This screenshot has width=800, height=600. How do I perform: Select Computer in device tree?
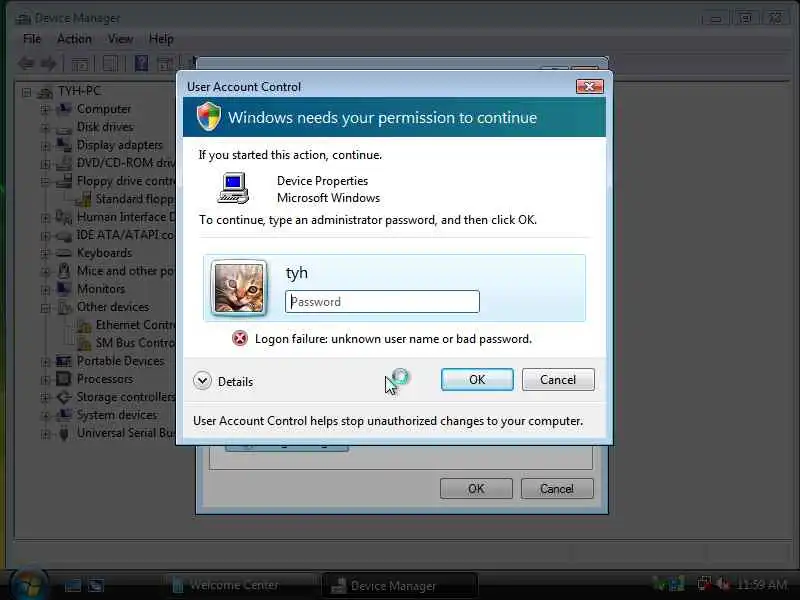click(x=104, y=109)
